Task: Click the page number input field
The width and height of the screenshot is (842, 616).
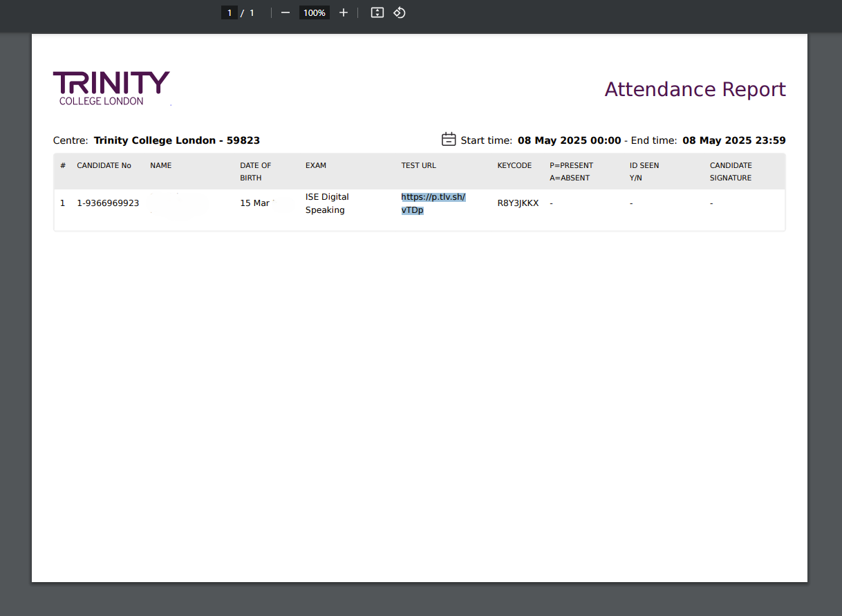Action: [x=230, y=12]
